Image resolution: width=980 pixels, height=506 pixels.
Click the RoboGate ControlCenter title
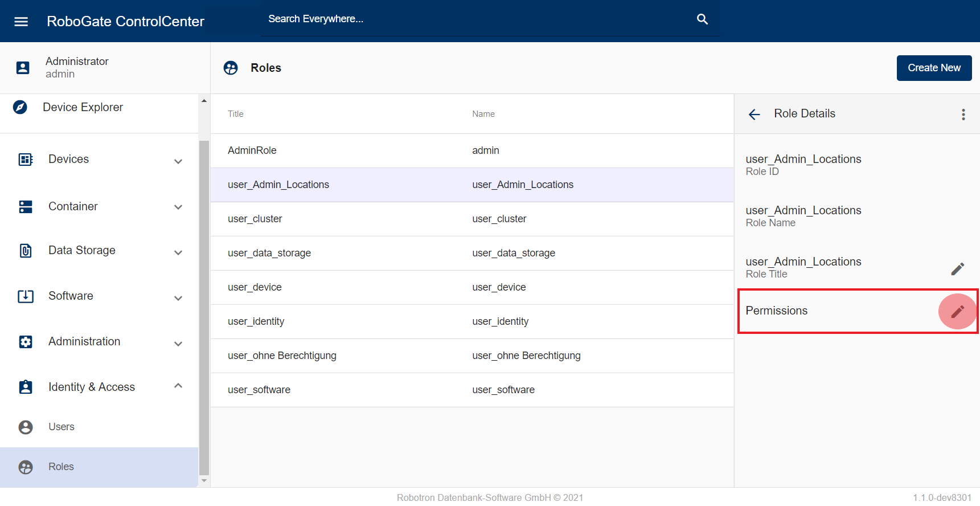125,21
